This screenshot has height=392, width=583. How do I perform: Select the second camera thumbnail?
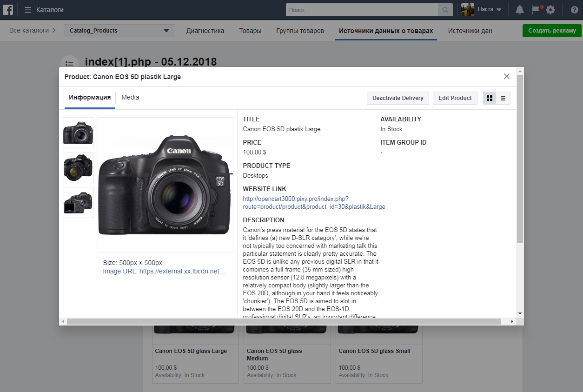[x=78, y=167]
